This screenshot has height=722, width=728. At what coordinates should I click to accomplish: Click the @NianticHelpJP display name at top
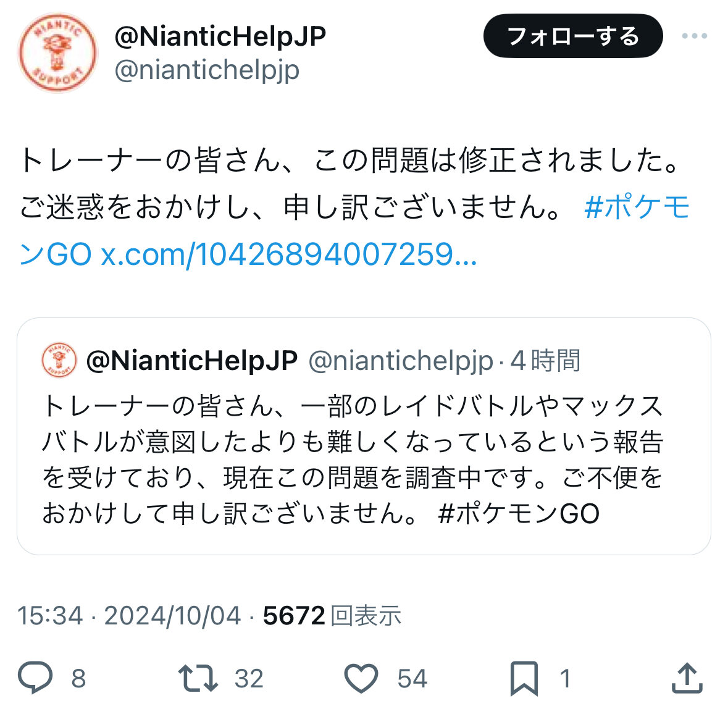click(220, 36)
